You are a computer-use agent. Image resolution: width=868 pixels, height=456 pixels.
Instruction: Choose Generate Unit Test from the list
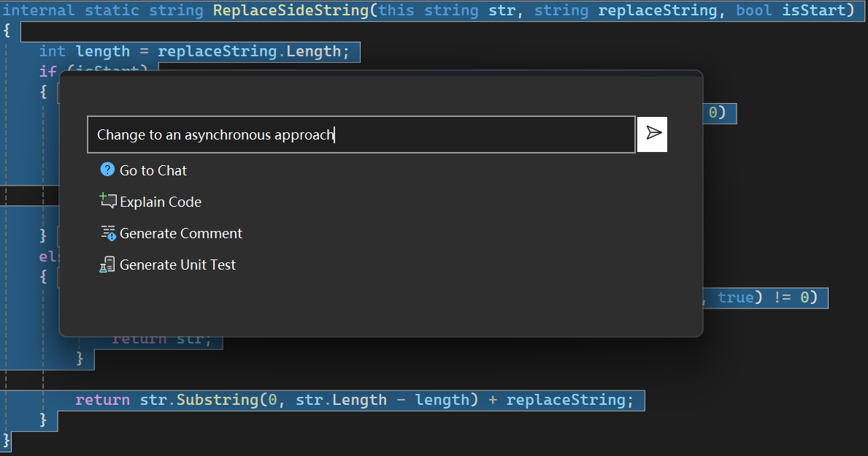[177, 265]
